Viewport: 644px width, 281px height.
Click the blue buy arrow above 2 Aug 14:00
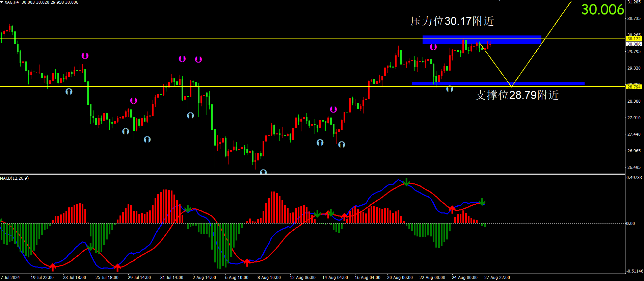[190, 116]
